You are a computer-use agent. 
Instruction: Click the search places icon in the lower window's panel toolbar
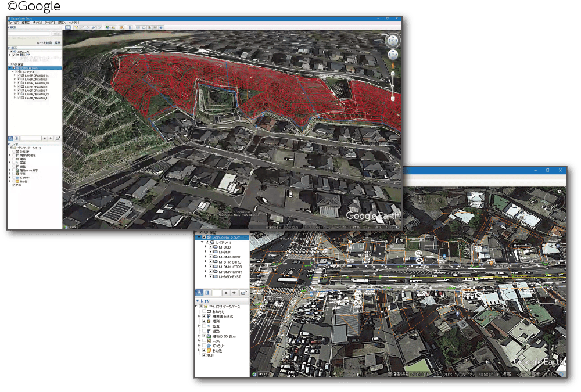pyautogui.click(x=199, y=293)
